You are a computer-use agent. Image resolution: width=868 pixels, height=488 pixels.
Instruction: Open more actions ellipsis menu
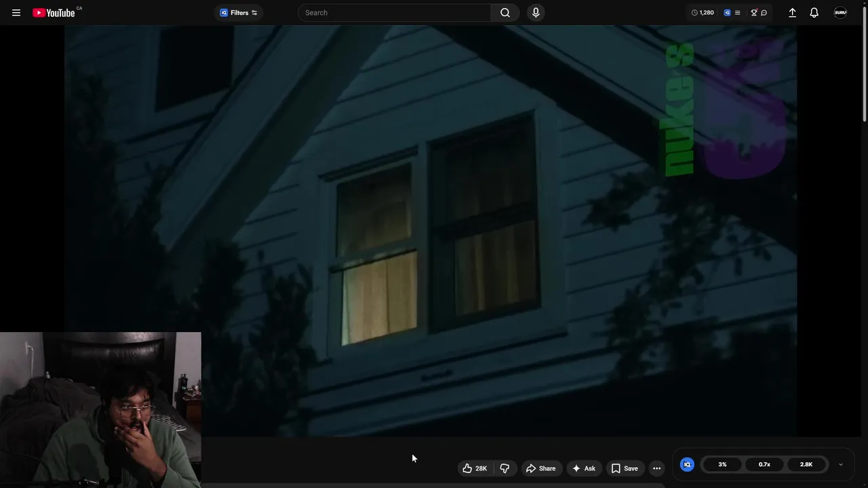656,468
